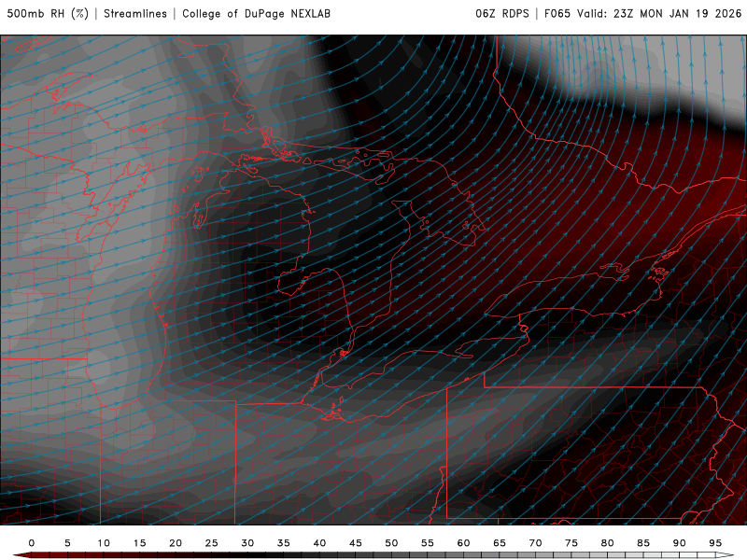Click the colorbar label '25'
This screenshot has width=747, height=560.
pos(212,543)
